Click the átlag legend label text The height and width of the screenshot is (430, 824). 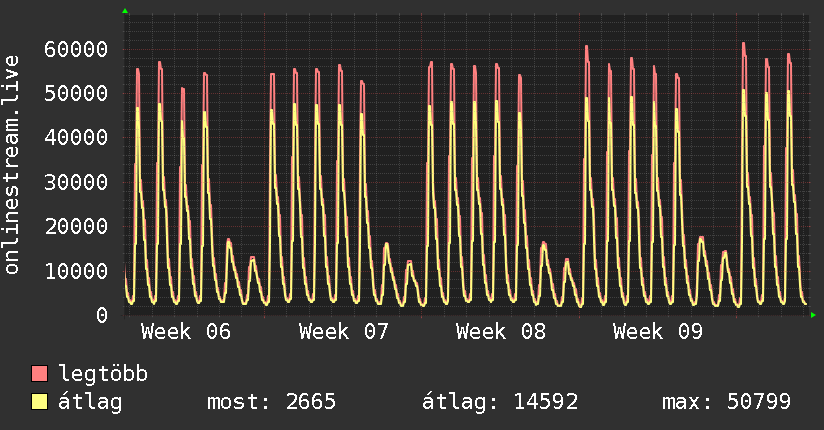pos(89,402)
